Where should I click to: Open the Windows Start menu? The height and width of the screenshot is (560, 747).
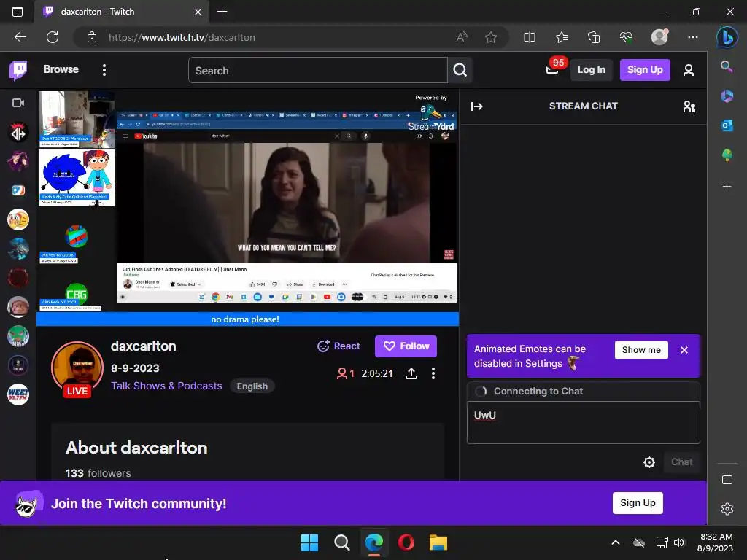(309, 542)
